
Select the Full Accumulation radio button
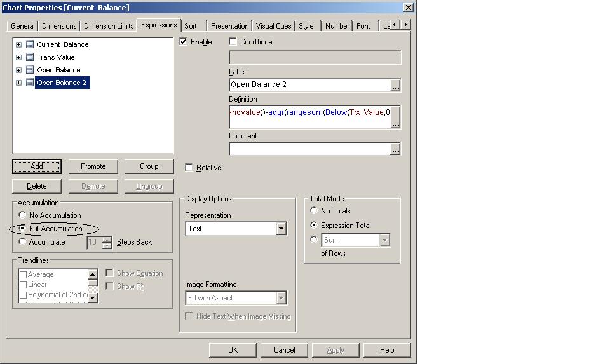click(x=22, y=228)
